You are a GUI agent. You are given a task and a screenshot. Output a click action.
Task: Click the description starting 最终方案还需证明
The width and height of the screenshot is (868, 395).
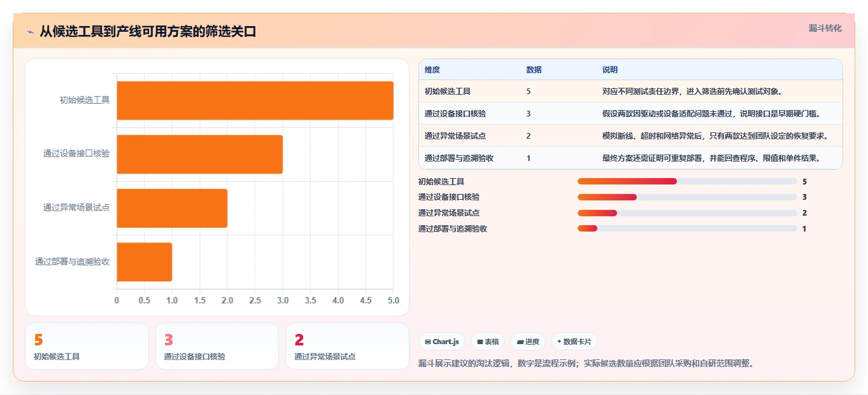point(711,158)
